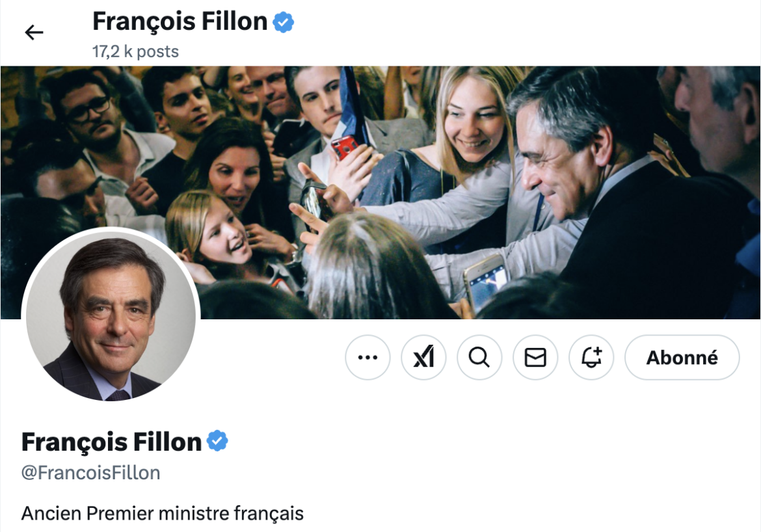Send a direct message via envelope icon

[x=535, y=357]
